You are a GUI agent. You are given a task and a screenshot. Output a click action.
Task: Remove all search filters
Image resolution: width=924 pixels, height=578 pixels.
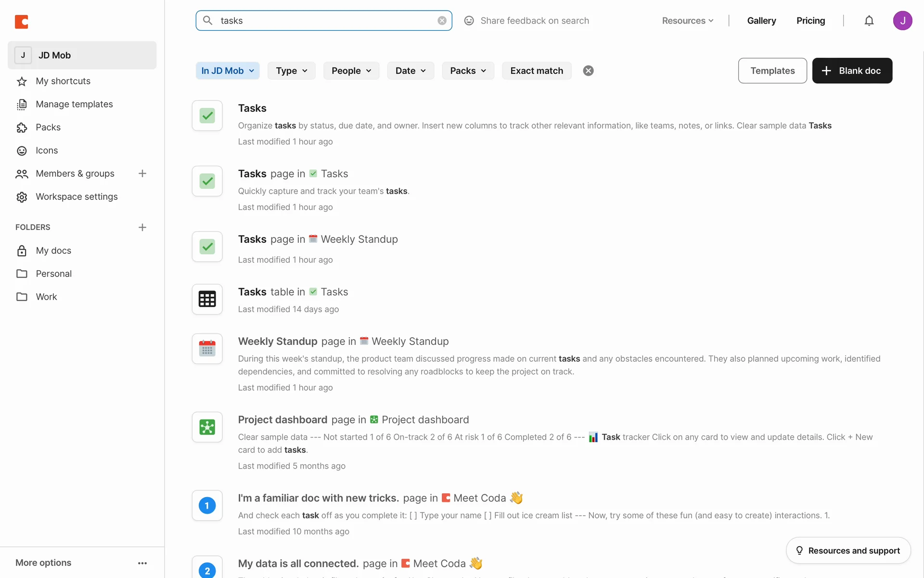coord(588,71)
